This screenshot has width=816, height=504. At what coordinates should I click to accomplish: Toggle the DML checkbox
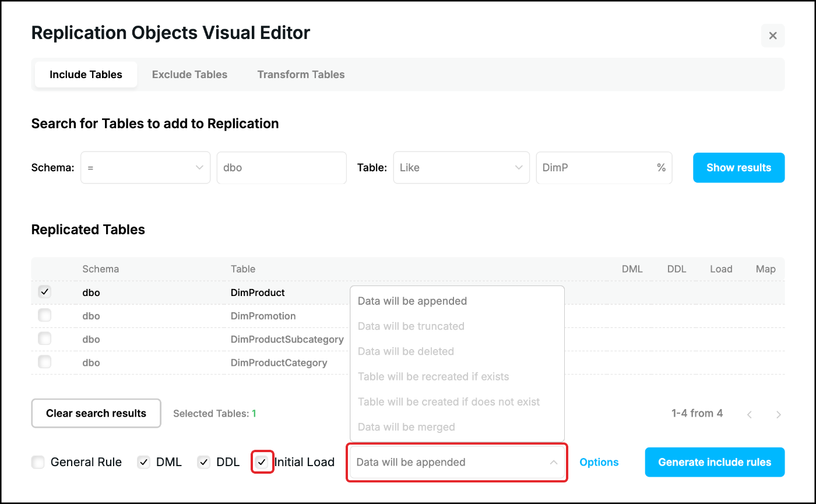(143, 463)
